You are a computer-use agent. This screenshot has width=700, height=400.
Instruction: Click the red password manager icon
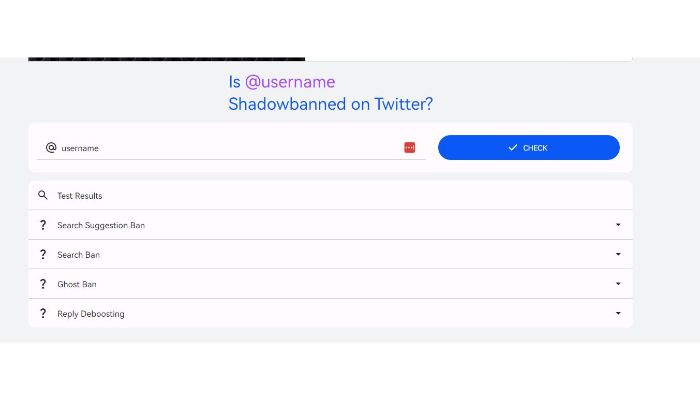pyautogui.click(x=409, y=147)
